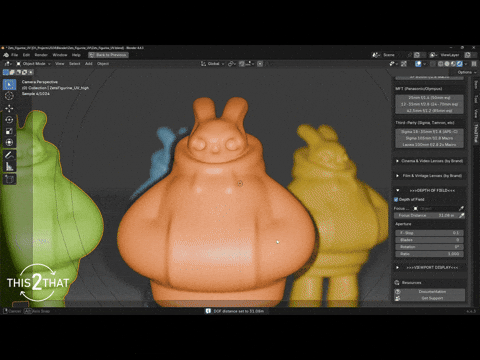
Task: Open the Edit menu
Action: 26,55
